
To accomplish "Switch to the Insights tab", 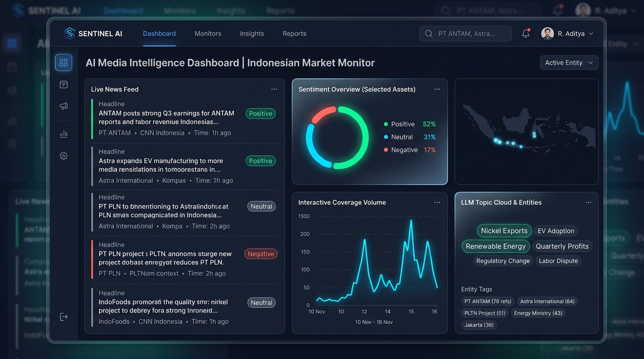I will point(252,34).
